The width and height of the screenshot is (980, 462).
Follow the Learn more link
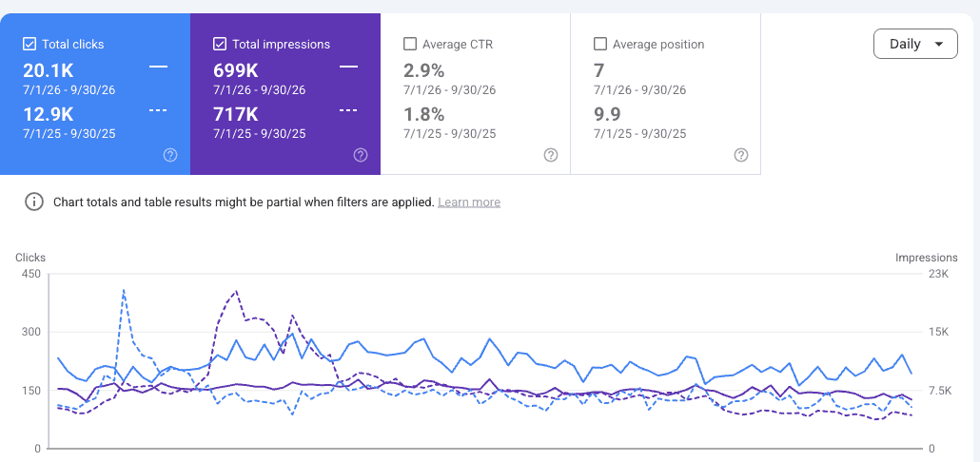[x=469, y=202]
